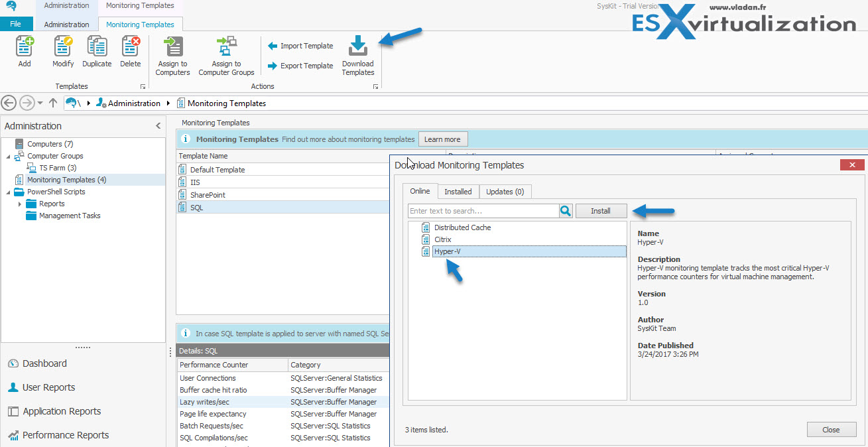Click Import Template in the ribbon
The height and width of the screenshot is (447, 868).
[300, 46]
